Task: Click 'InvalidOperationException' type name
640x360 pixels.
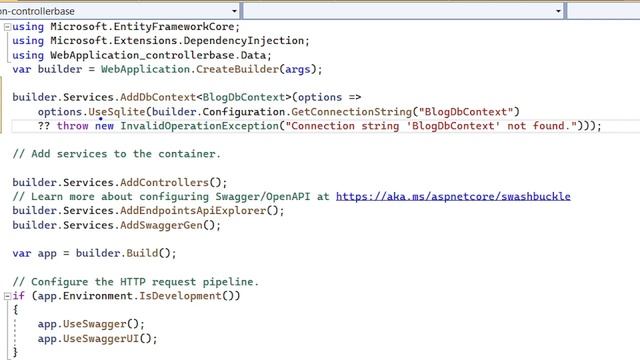Action: (x=199, y=126)
